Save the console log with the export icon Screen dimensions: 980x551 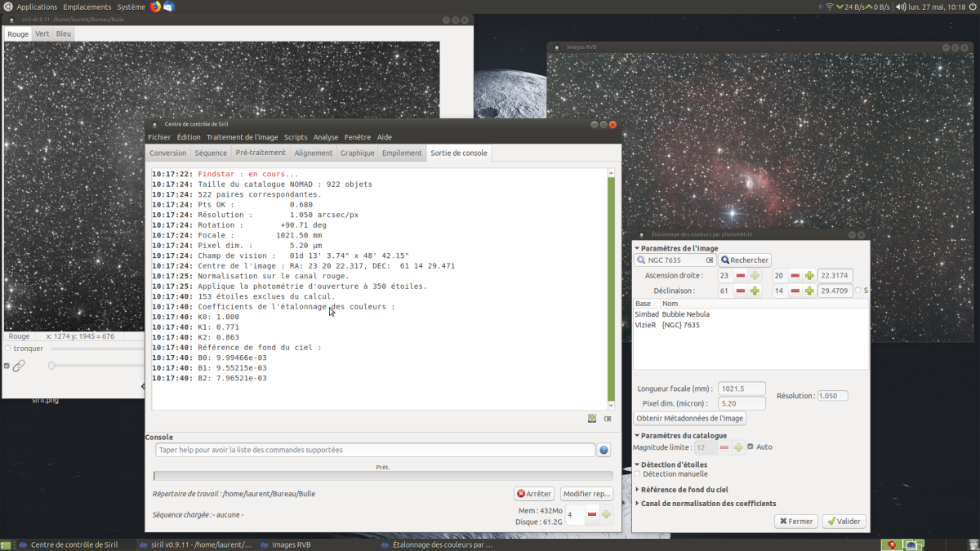(592, 419)
